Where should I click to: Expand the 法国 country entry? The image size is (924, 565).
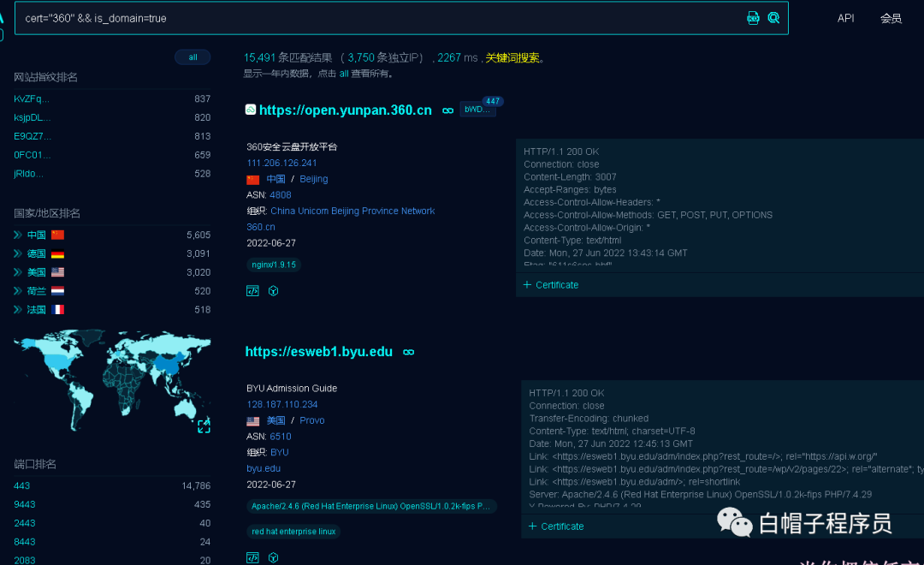18,310
